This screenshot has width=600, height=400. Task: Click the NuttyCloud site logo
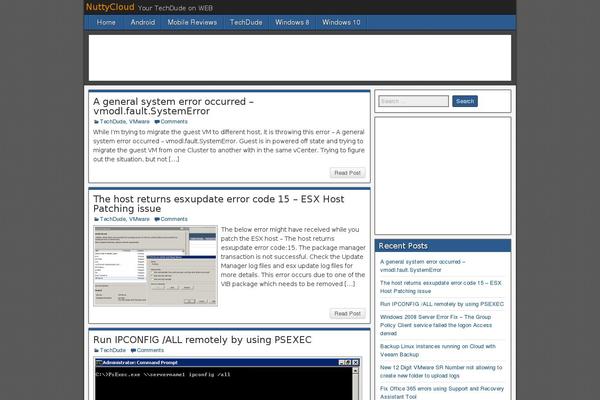[110, 7]
